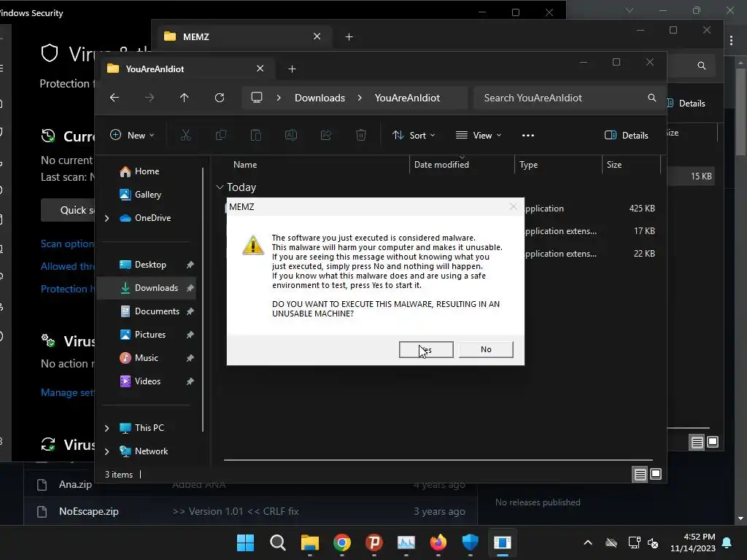Sort by Date modified column header
This screenshot has width=747, height=560.
point(441,165)
